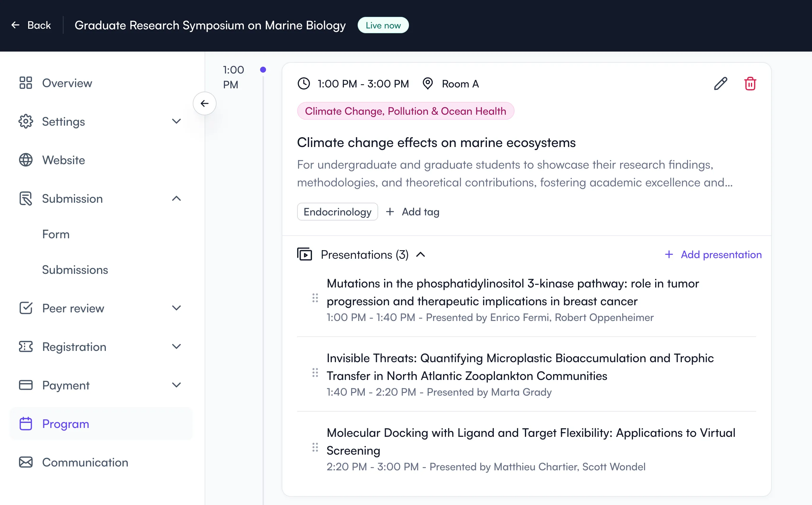Image resolution: width=812 pixels, height=505 pixels.
Task: Click the Communication envelope icon
Action: [26, 462]
